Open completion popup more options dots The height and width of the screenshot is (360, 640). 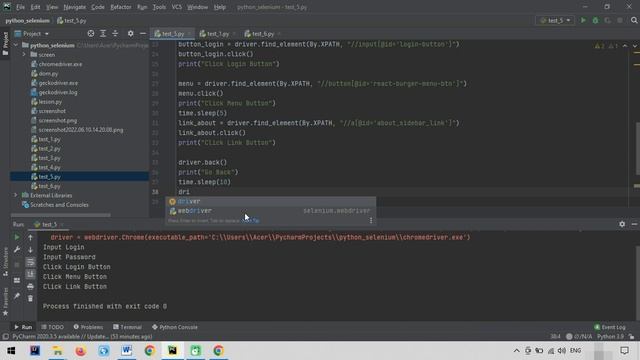[371, 220]
